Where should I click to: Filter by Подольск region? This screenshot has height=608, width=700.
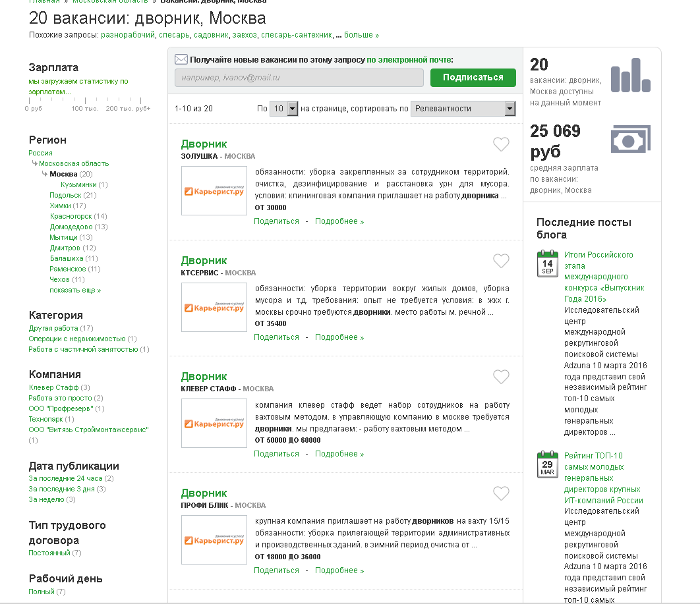65,195
